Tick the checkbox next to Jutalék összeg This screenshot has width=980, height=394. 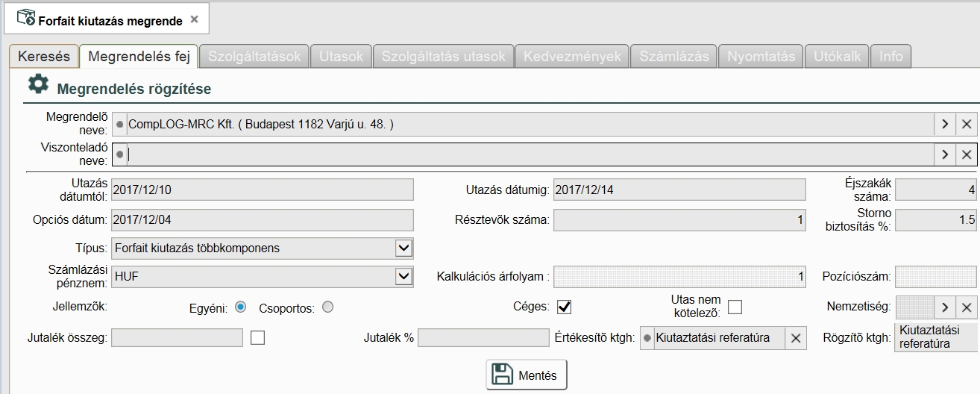[258, 338]
